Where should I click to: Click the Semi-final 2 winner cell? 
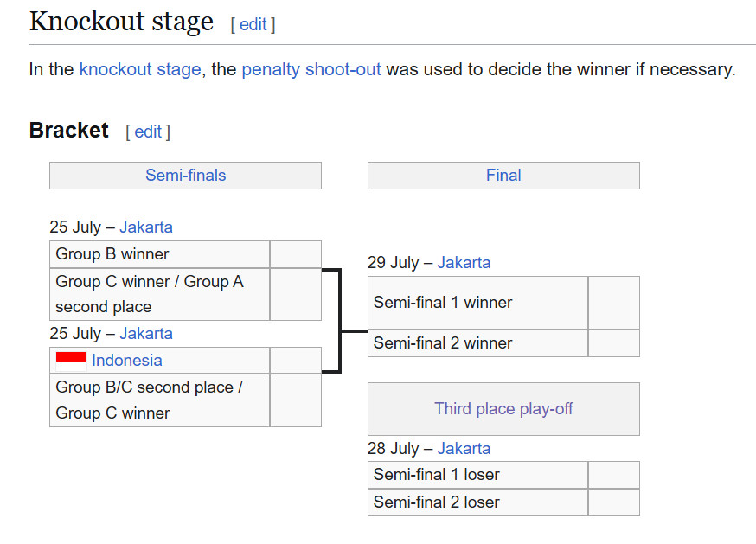tap(477, 343)
